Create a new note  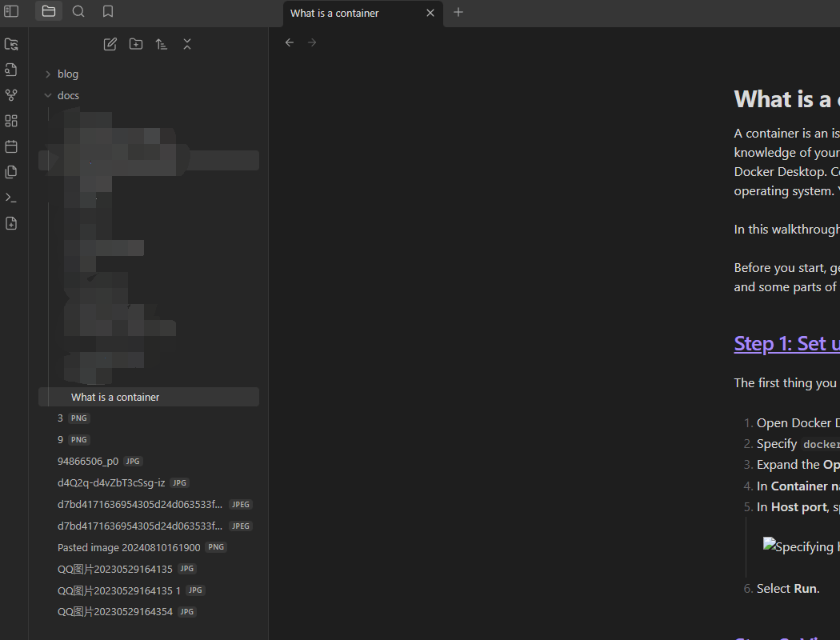(x=110, y=44)
